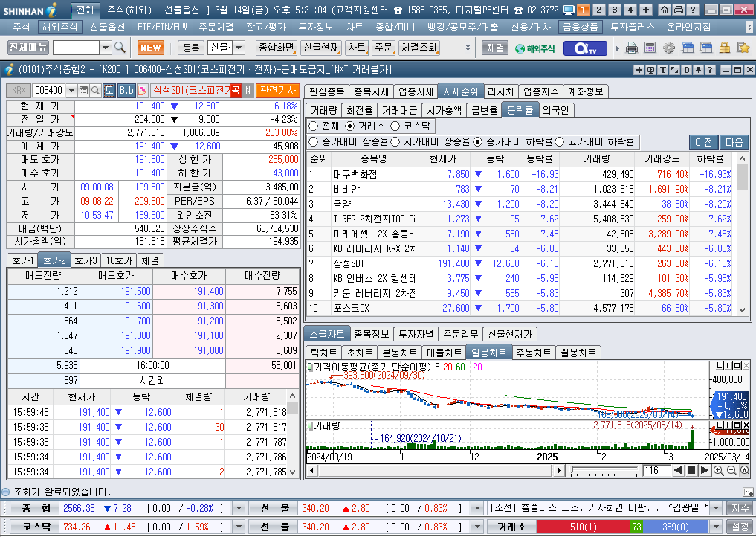Open the 코스닥 index bar dropdown arrow
The image size is (756, 537).
239,527
